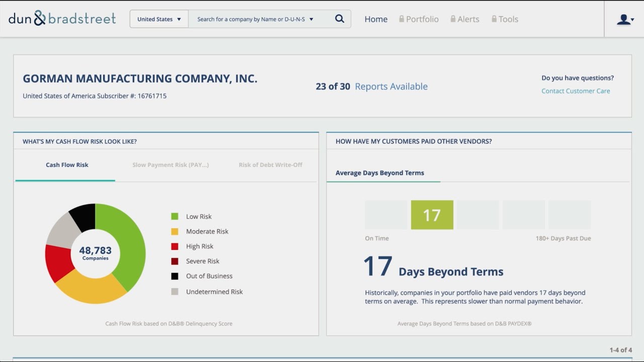Click the Portfolio lock icon
Image resolution: width=644 pixels, height=362 pixels.
point(401,19)
